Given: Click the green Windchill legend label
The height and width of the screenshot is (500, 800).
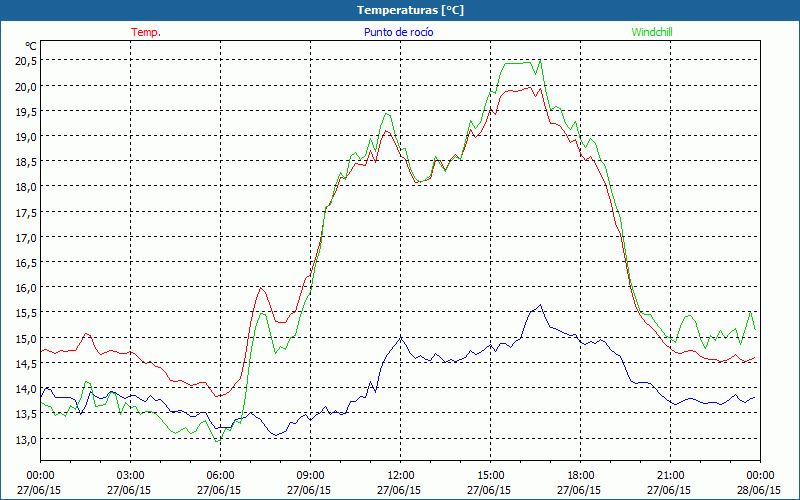Looking at the screenshot, I should [x=652, y=32].
